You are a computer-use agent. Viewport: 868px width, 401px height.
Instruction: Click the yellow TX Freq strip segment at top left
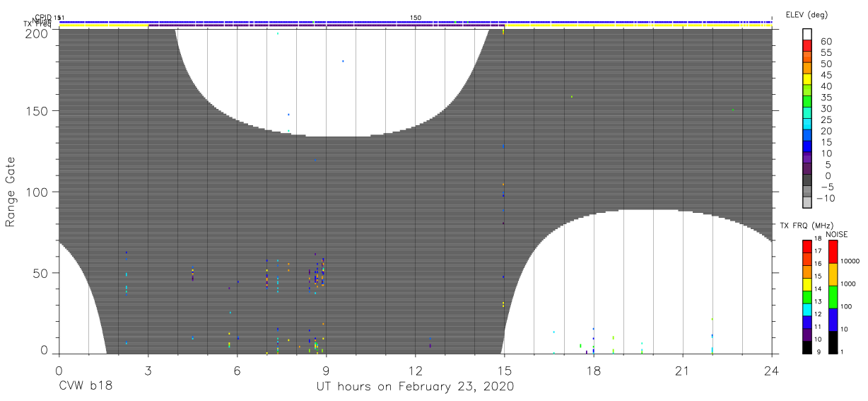(103, 27)
